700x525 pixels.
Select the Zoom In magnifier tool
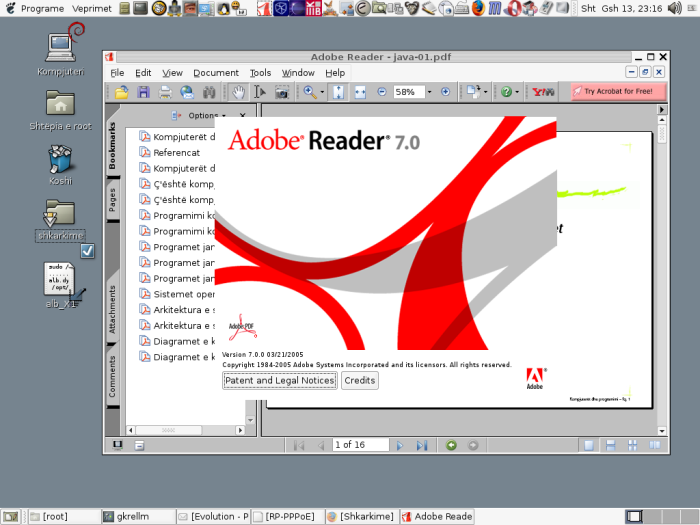[x=309, y=92]
